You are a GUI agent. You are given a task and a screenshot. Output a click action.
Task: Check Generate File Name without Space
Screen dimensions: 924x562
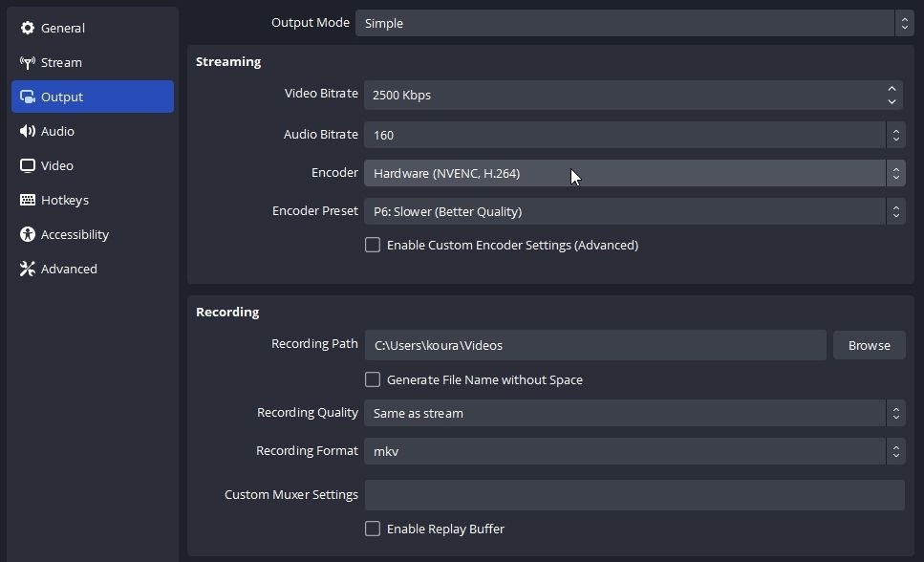click(373, 379)
